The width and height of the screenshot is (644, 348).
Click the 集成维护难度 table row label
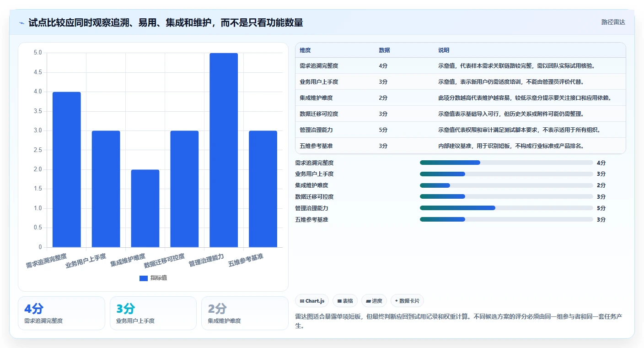point(316,98)
